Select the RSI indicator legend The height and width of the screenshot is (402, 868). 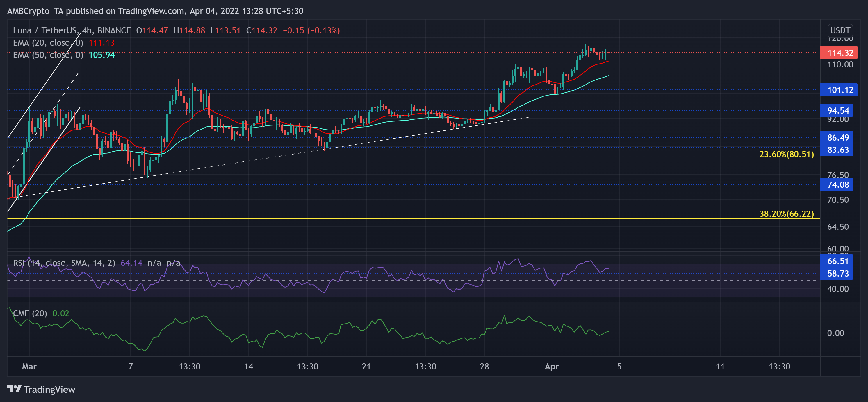64,263
